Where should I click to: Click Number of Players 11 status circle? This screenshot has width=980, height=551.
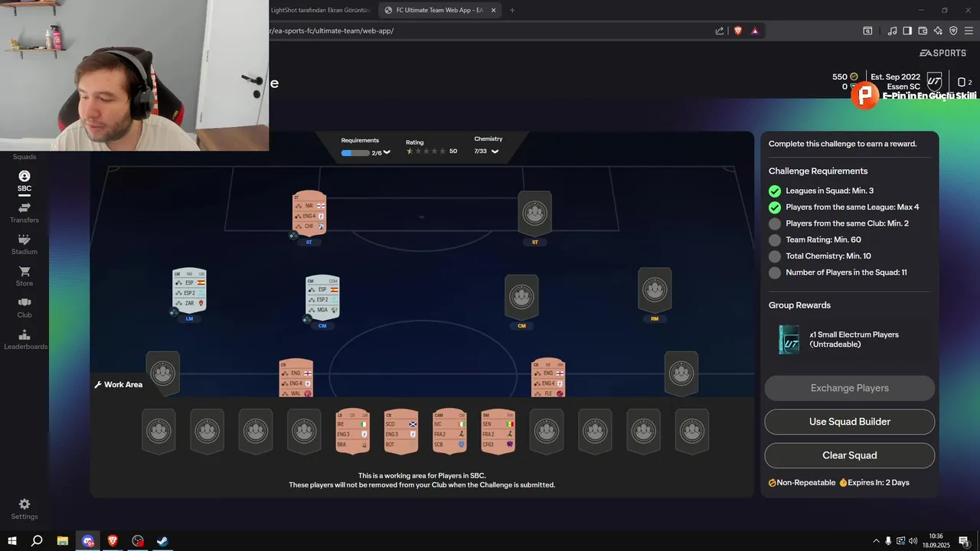pyautogui.click(x=775, y=272)
